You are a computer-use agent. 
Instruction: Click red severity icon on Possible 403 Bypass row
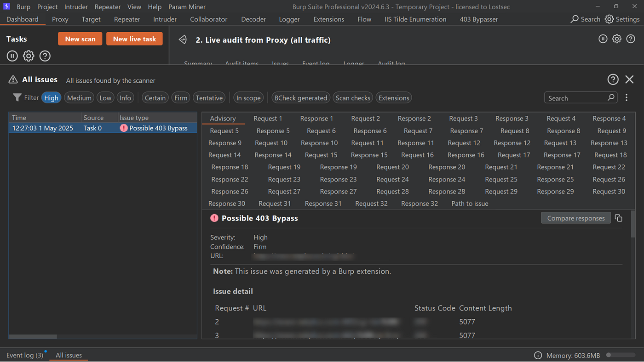click(124, 128)
